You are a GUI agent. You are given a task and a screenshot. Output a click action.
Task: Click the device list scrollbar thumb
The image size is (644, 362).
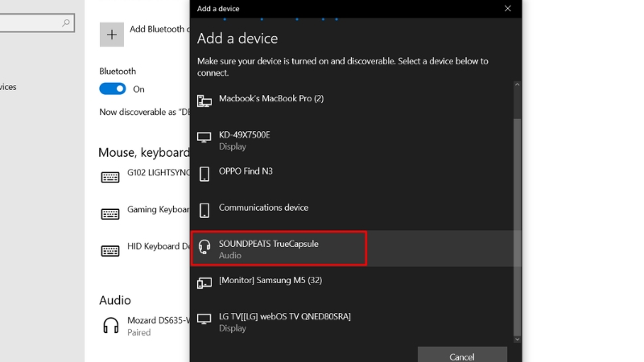point(517,227)
